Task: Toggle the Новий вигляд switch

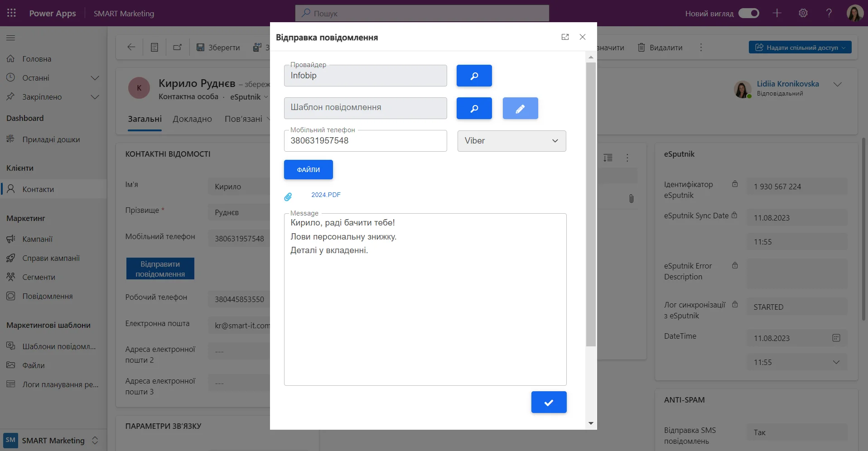Action: coord(749,13)
